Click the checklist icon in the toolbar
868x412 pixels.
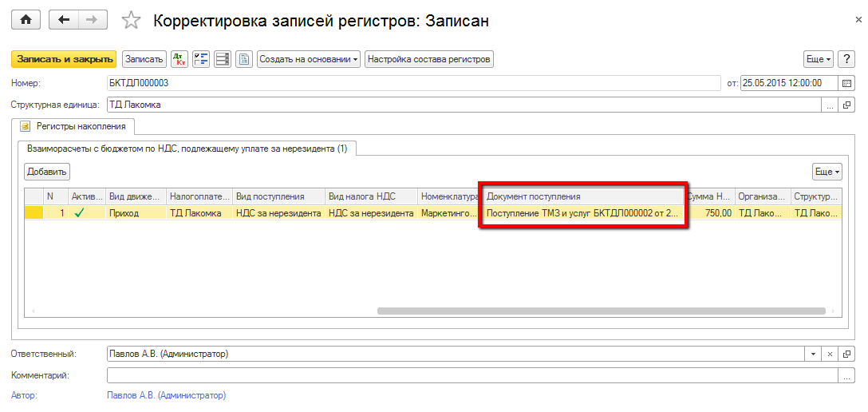click(x=201, y=59)
